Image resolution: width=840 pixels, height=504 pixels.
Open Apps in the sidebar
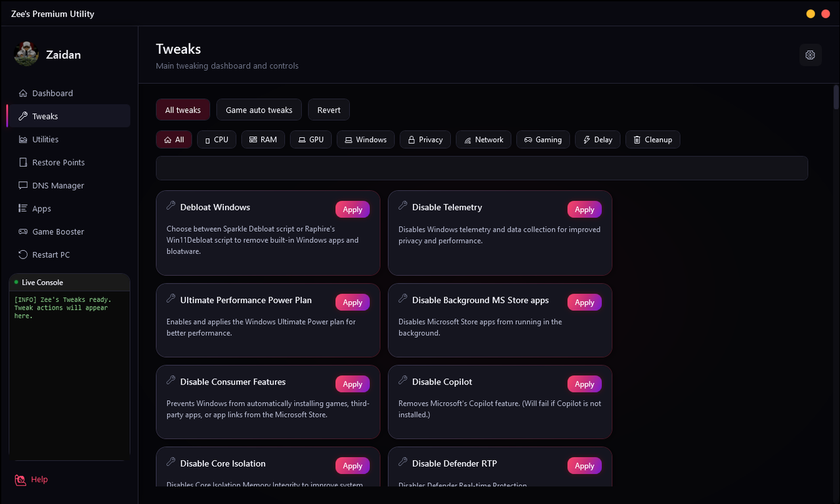point(68,208)
